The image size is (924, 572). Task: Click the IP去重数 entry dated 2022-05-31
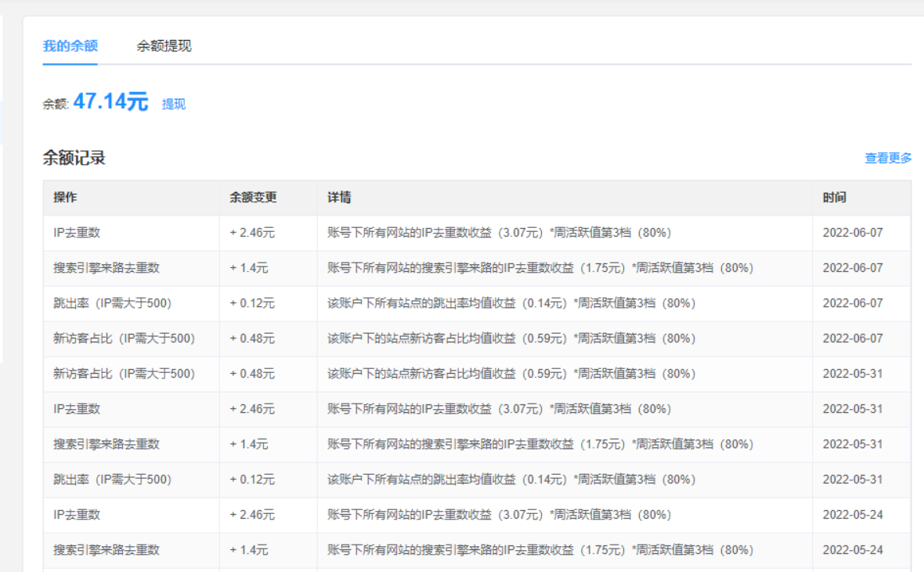tap(77, 409)
